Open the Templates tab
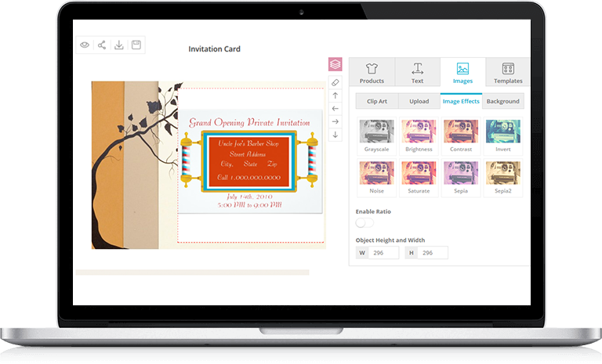 (507, 72)
